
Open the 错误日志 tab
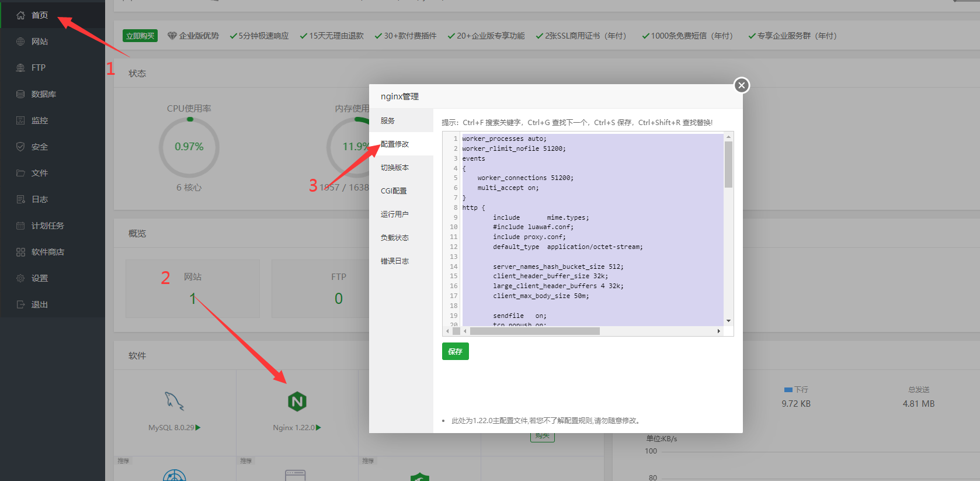[401, 261]
